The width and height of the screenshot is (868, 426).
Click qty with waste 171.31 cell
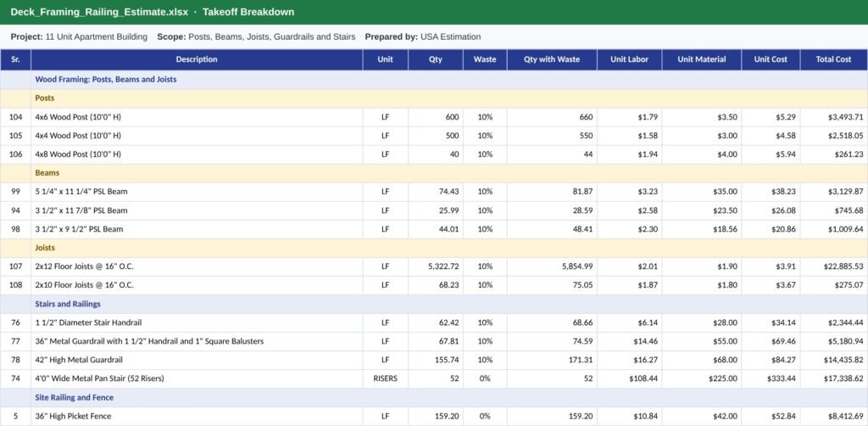coord(552,360)
